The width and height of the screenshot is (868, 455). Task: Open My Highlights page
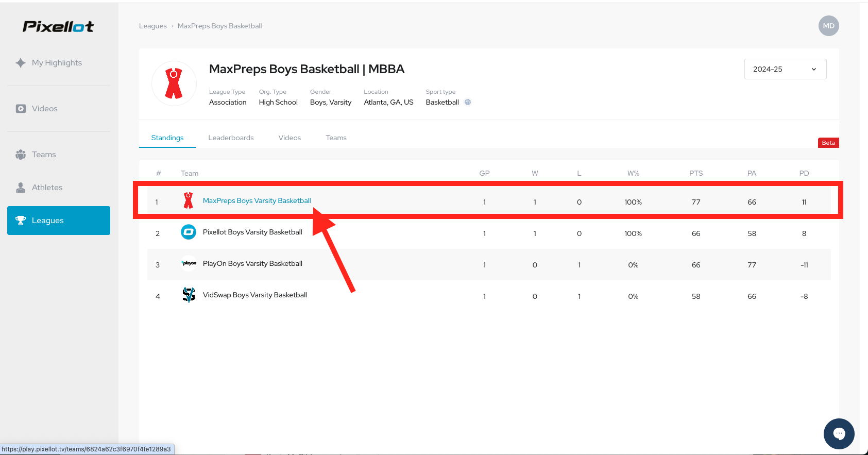tap(57, 63)
